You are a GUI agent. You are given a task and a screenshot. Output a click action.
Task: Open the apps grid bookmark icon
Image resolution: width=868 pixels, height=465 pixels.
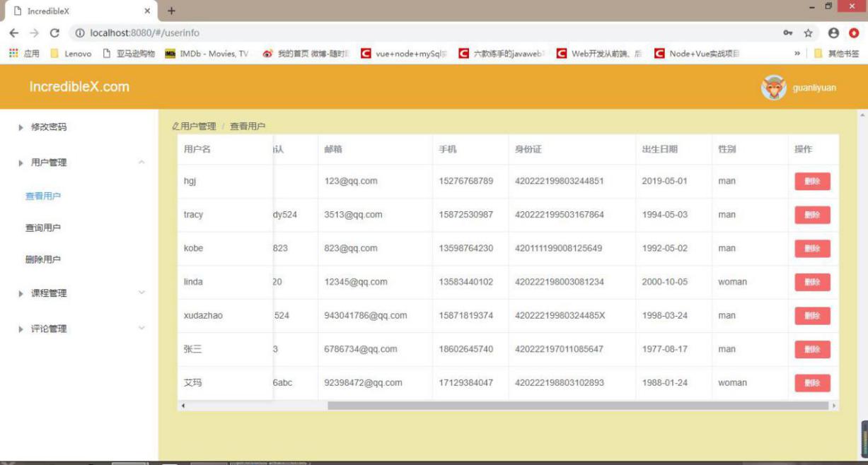(13, 54)
